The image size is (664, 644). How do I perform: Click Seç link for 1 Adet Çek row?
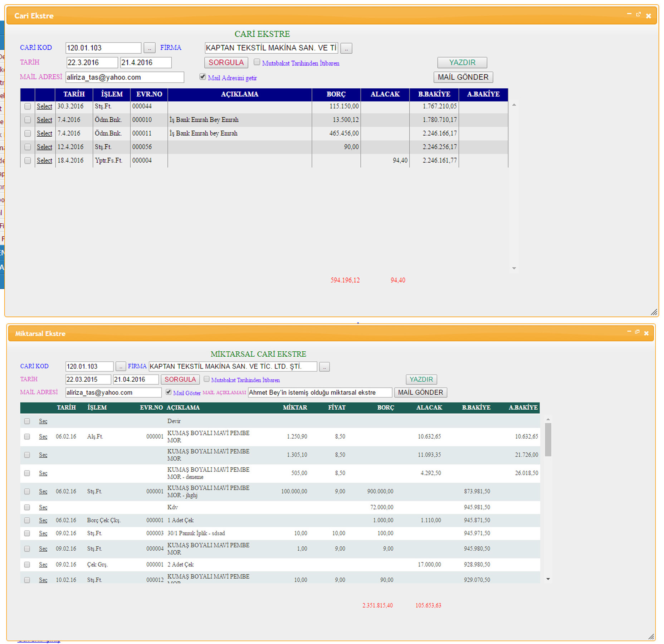point(43,521)
